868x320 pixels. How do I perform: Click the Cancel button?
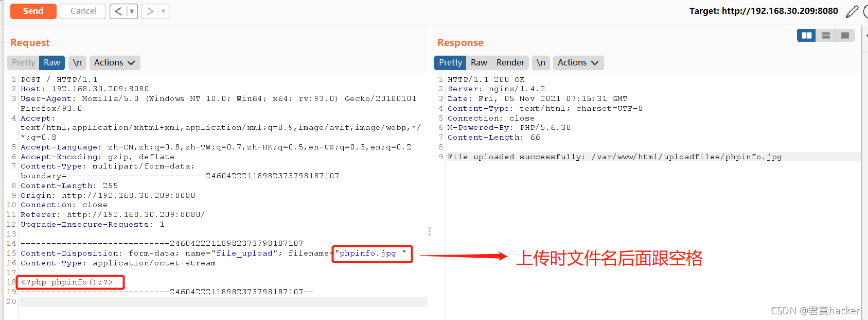[83, 11]
